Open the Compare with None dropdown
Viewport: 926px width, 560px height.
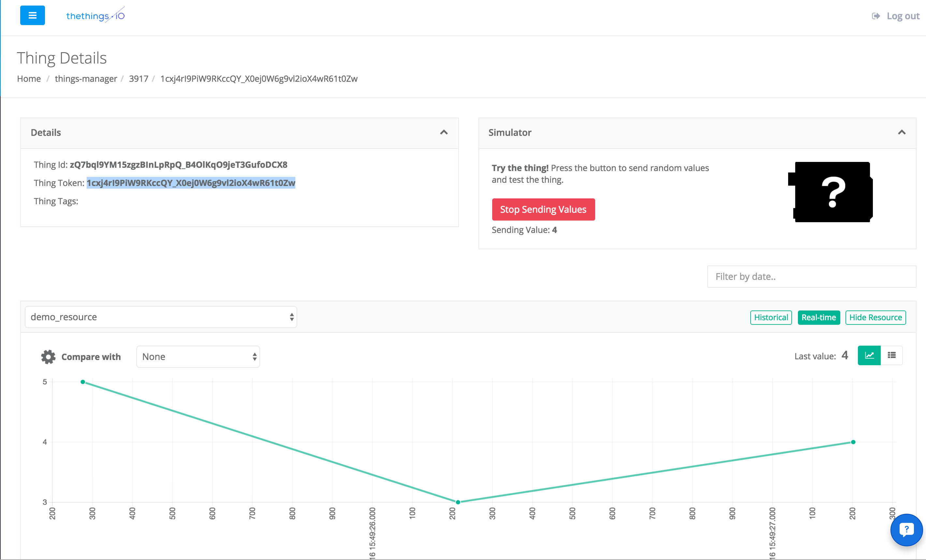198,356
